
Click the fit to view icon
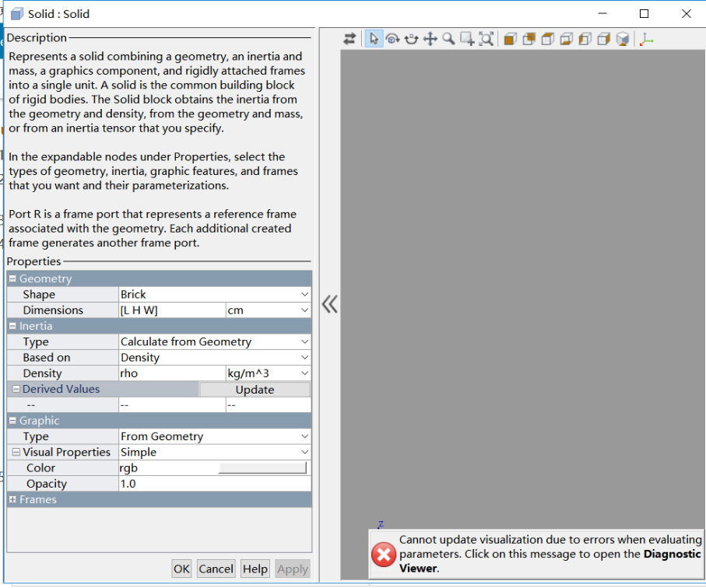click(486, 39)
